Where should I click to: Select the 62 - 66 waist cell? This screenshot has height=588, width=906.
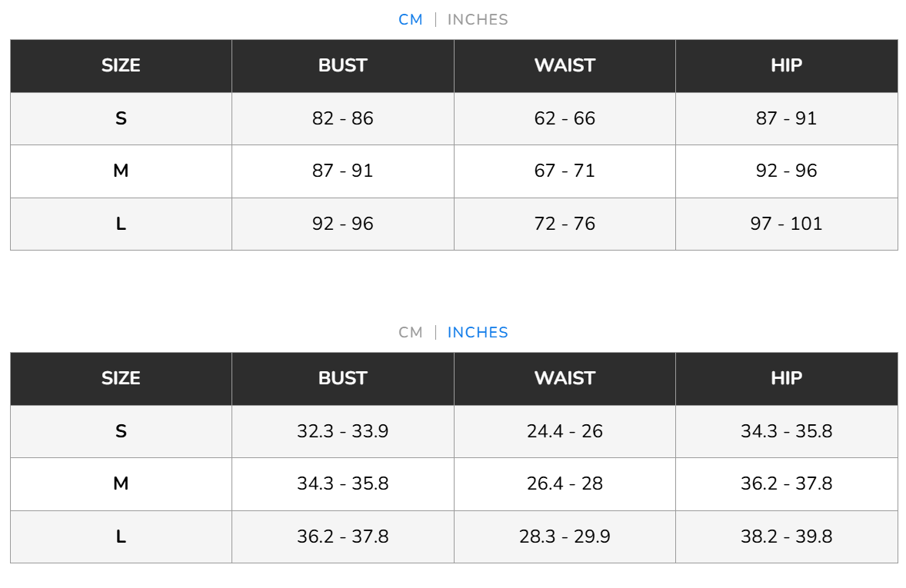565,118
